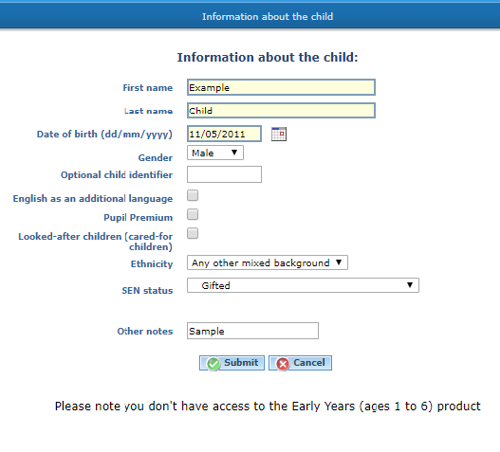Tick English as an additional language checkbox
Image resolution: width=500 pixels, height=452 pixels.
[193, 195]
